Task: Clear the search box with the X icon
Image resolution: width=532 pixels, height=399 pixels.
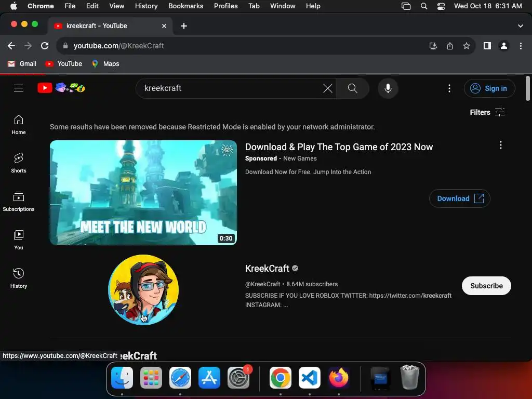Action: pos(327,88)
